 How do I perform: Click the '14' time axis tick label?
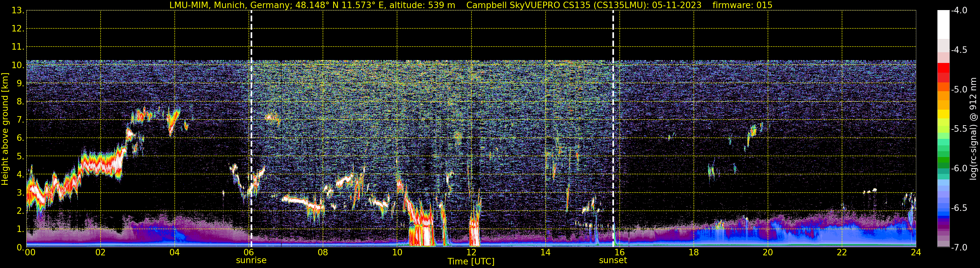click(545, 252)
